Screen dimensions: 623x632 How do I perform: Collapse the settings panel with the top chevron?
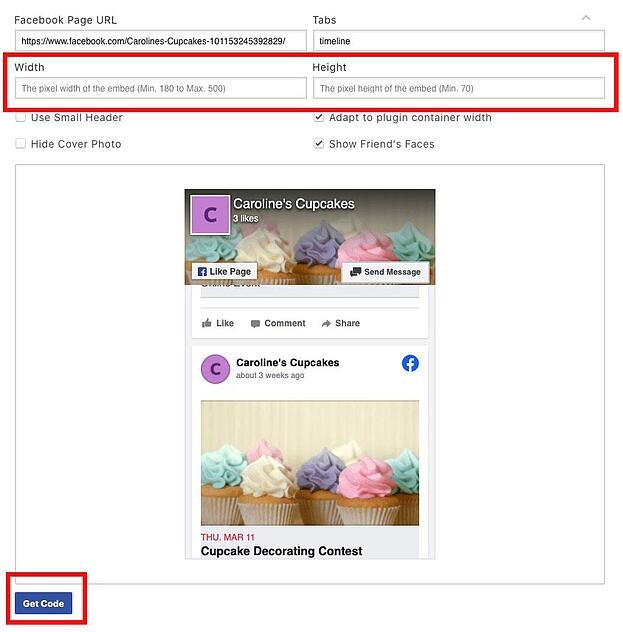(586, 18)
